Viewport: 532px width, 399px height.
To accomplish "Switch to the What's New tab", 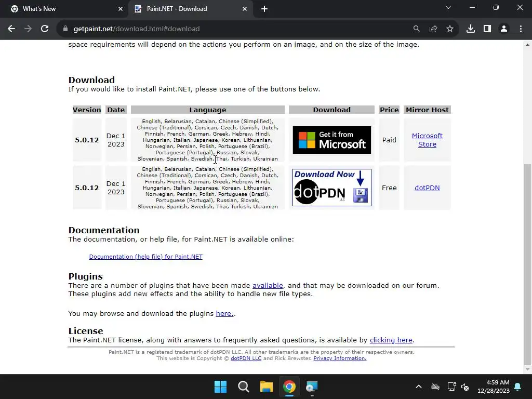I will pos(64,9).
